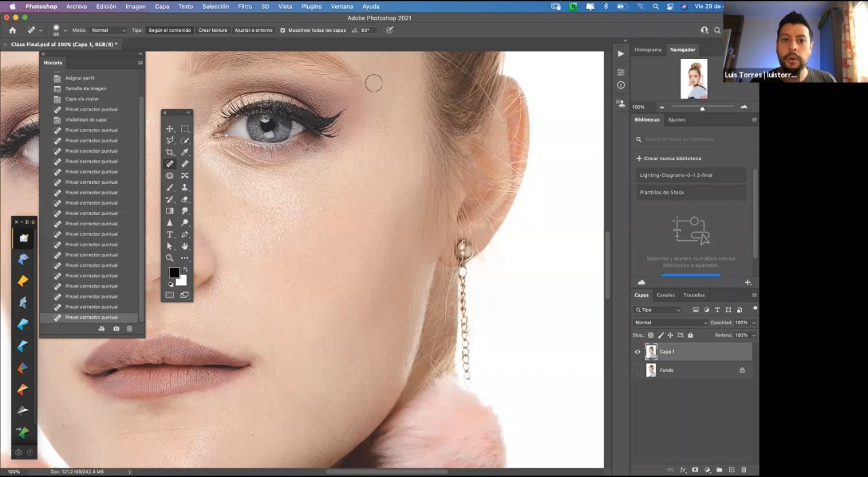Open the Imagen menu
This screenshot has height=477, width=868.
[136, 6]
